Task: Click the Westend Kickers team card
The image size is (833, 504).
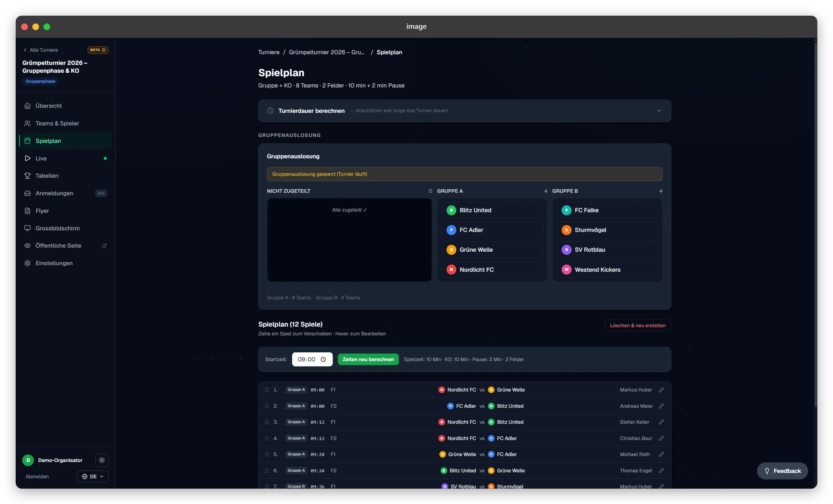Action: [607, 270]
